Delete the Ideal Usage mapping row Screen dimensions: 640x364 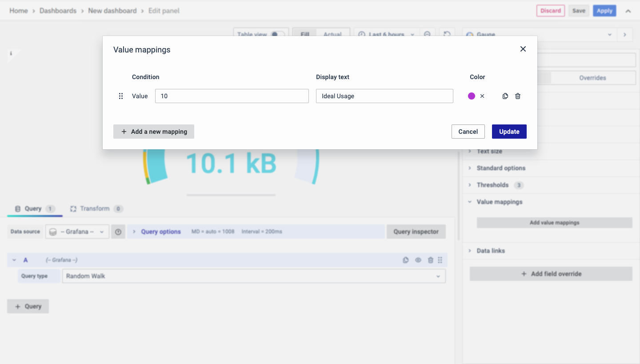click(518, 96)
